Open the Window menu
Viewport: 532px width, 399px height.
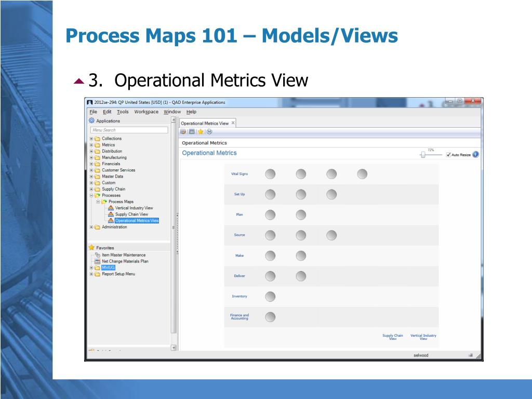pos(172,112)
